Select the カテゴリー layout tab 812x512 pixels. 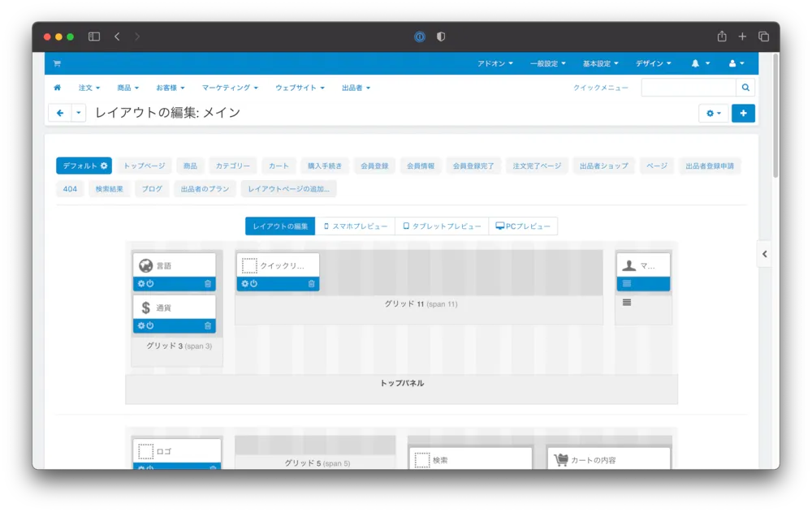coord(232,166)
